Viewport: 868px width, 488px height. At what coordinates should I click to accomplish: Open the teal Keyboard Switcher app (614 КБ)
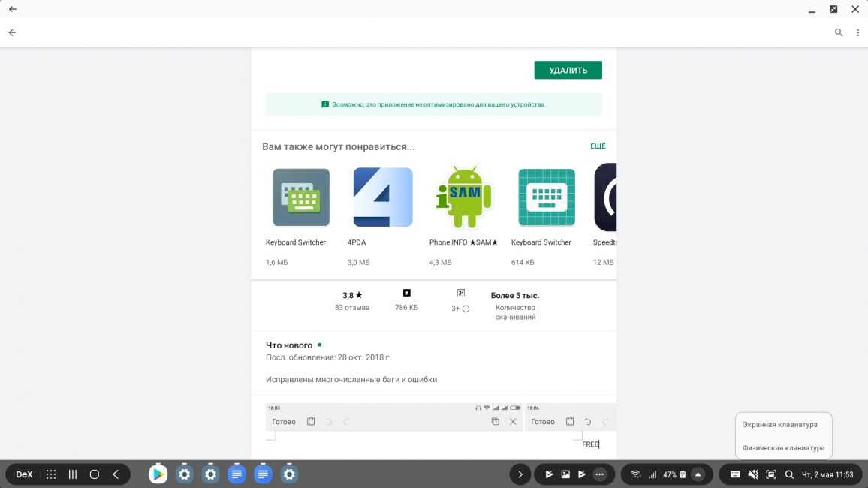click(547, 197)
